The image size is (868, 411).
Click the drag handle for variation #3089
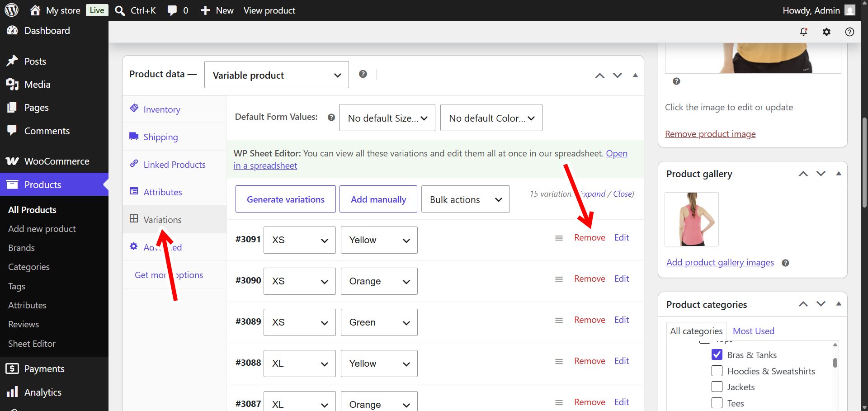559,321
